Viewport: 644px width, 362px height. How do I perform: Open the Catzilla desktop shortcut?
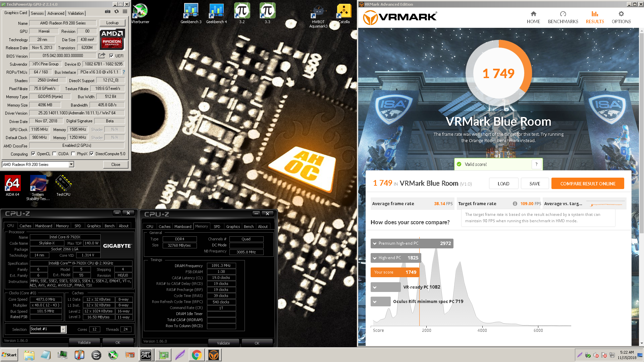(x=344, y=14)
